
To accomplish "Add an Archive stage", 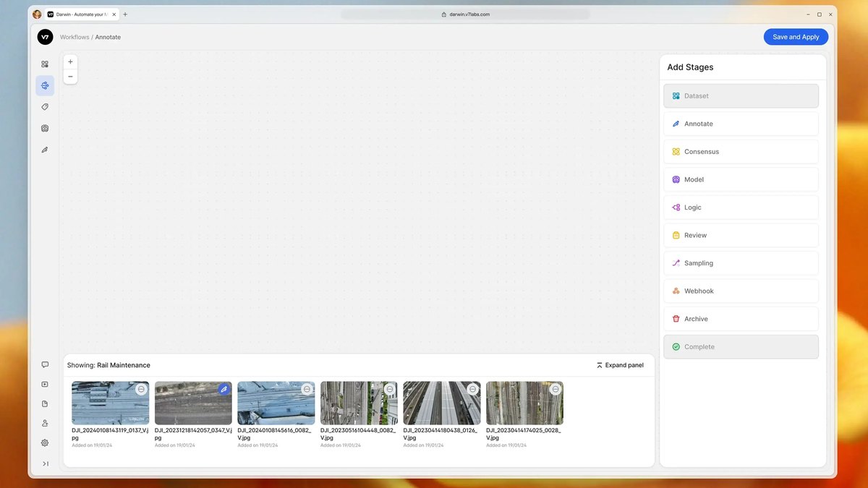I will coord(741,319).
